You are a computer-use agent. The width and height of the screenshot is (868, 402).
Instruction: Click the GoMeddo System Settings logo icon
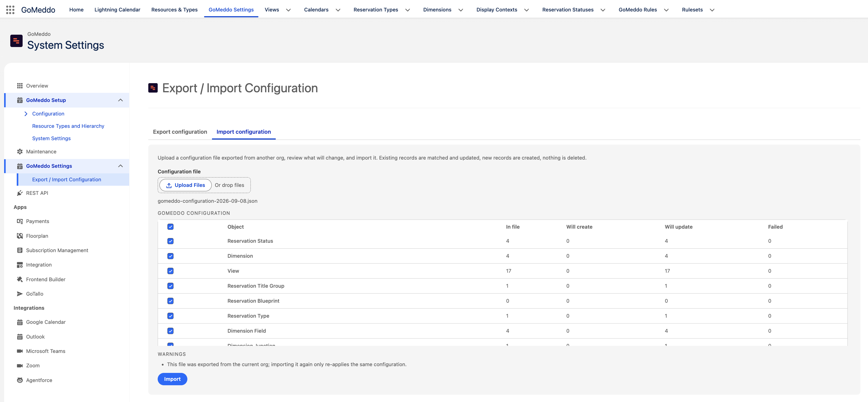16,41
